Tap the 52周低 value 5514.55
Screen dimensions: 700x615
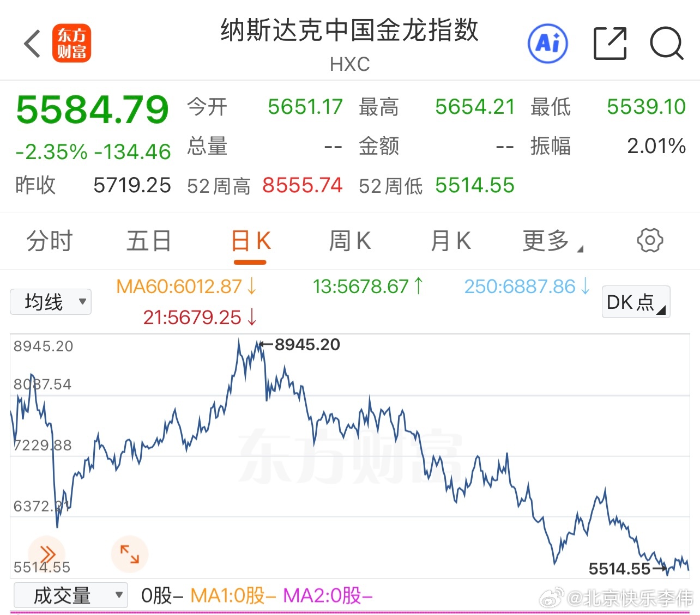click(x=475, y=186)
